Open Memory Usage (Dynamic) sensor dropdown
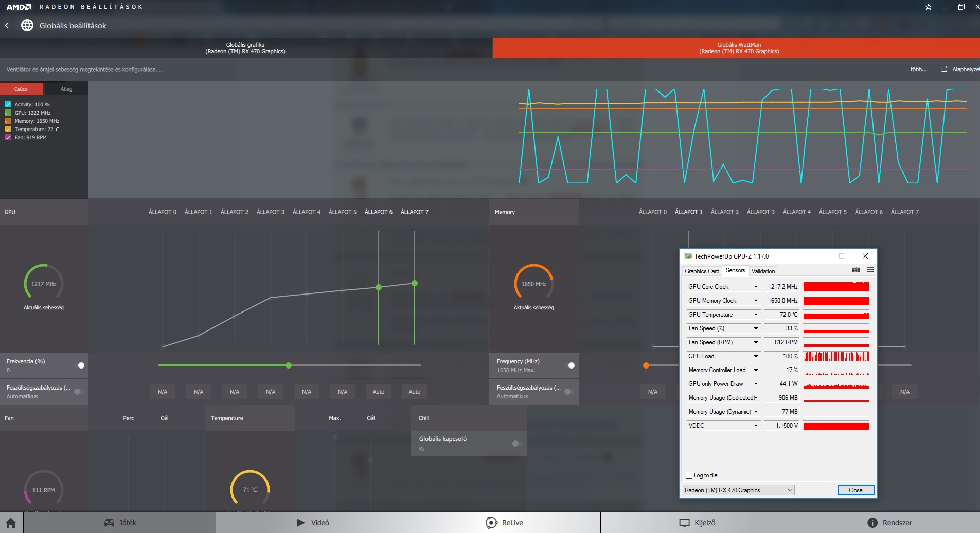Image resolution: width=980 pixels, height=533 pixels. tap(756, 412)
